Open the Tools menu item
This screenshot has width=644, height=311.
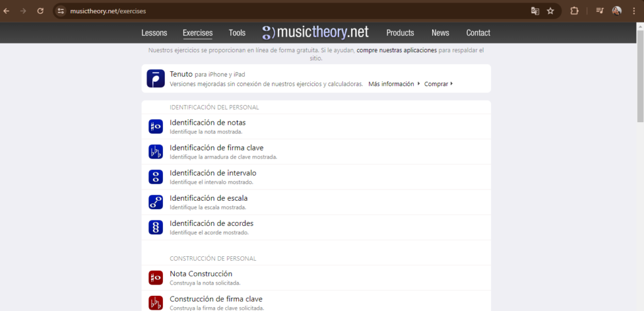[237, 33]
